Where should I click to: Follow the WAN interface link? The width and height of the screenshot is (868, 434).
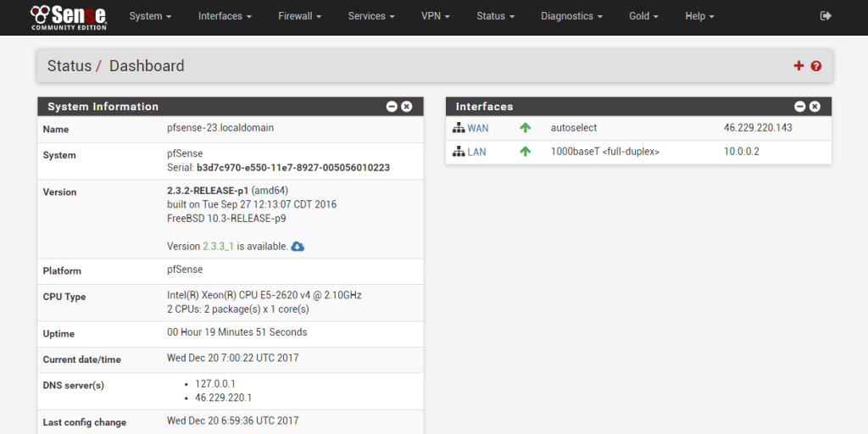tap(478, 129)
